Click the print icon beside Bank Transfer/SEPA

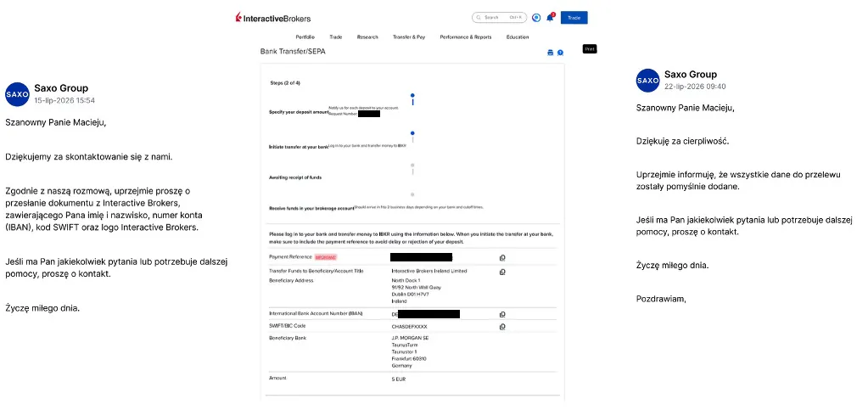551,53
